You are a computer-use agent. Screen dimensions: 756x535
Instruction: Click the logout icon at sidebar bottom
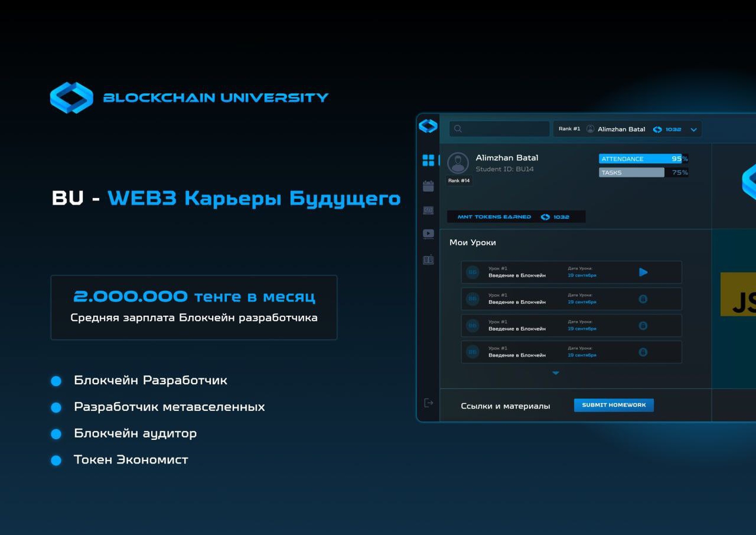click(x=428, y=403)
